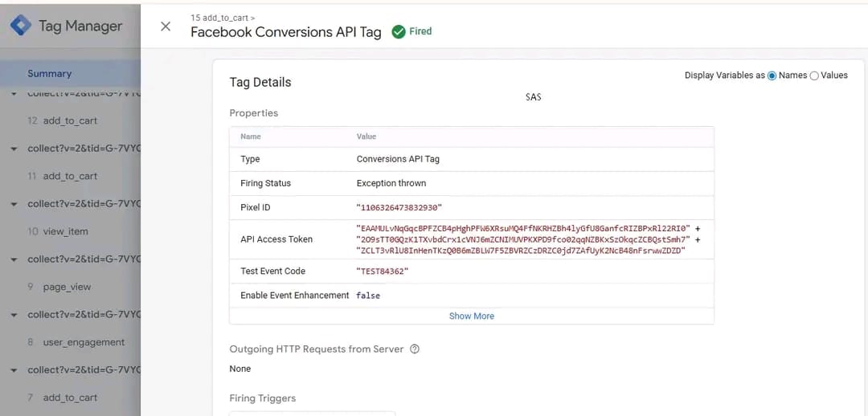Select event 9 page_view
Viewport: 868px width, 416px height.
(67, 287)
